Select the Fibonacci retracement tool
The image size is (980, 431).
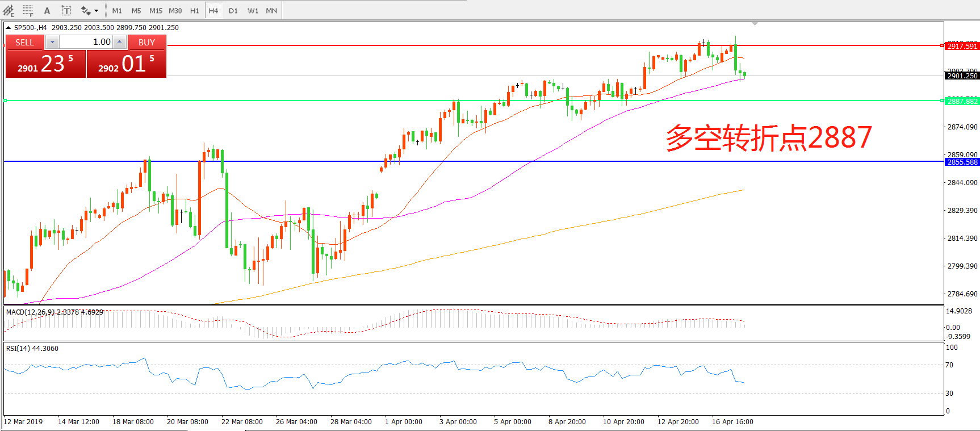tap(28, 10)
